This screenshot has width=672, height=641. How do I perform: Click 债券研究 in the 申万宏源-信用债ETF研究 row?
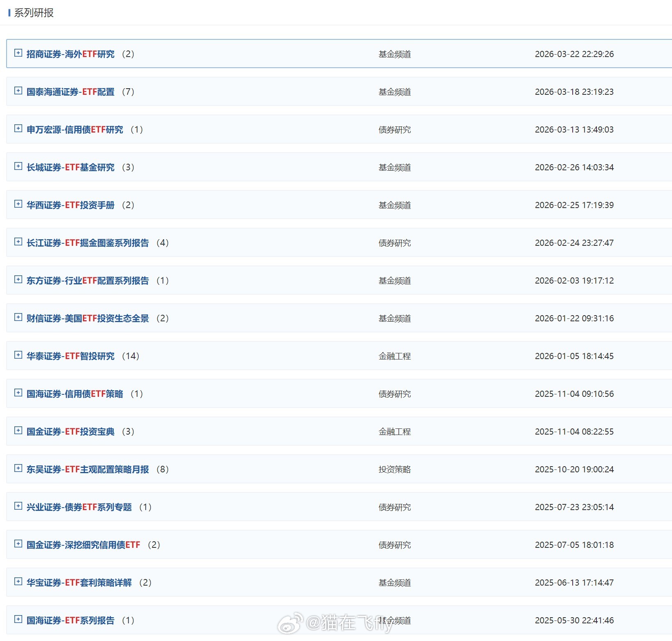pyautogui.click(x=394, y=130)
